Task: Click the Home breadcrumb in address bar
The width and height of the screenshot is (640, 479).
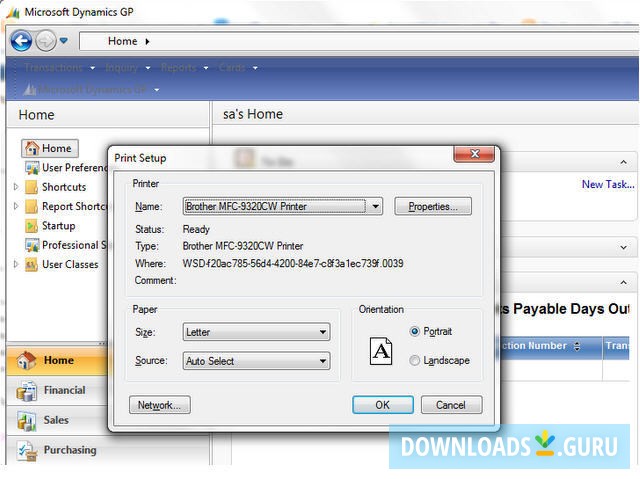Action: [122, 41]
